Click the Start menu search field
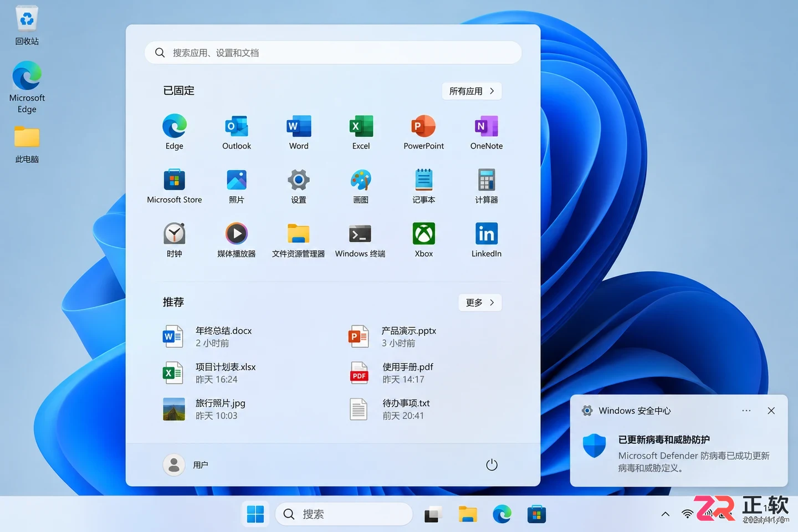The image size is (798, 532). (x=333, y=53)
